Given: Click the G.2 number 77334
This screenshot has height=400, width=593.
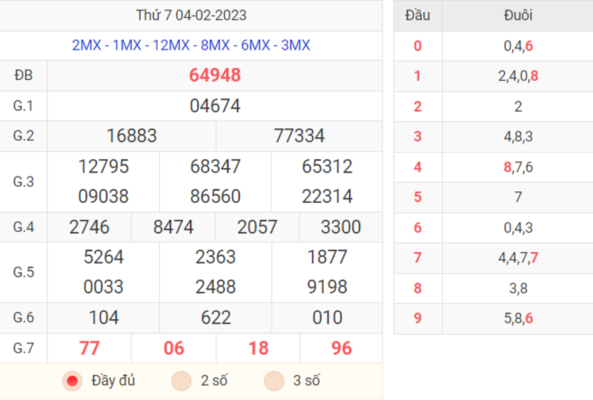Looking at the screenshot, I should pos(299,136).
